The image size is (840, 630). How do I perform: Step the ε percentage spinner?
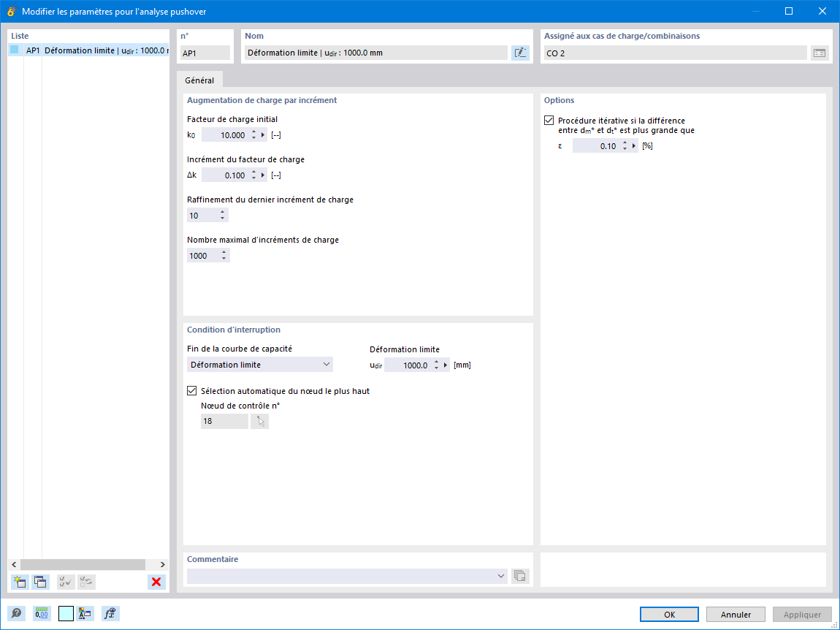pyautogui.click(x=625, y=146)
